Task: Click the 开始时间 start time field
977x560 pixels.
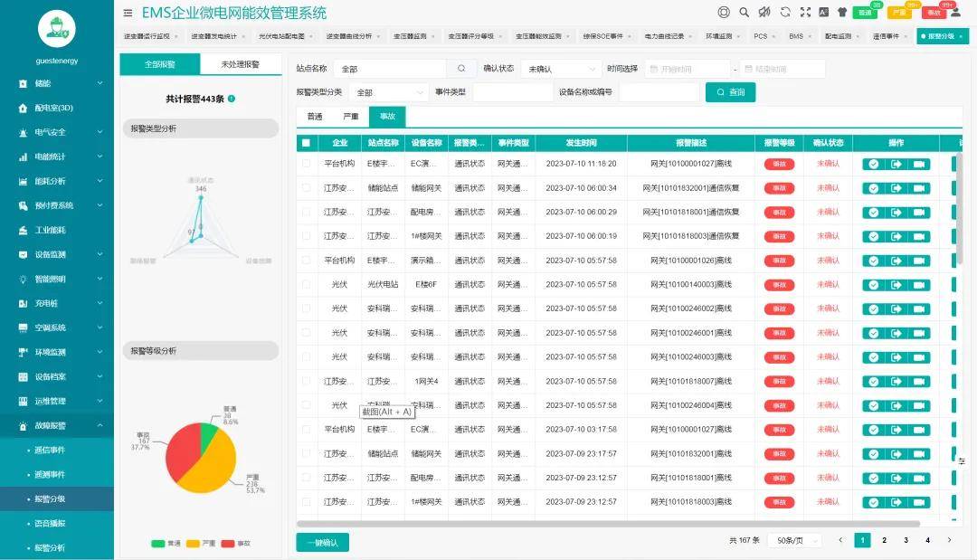Action: pos(688,69)
